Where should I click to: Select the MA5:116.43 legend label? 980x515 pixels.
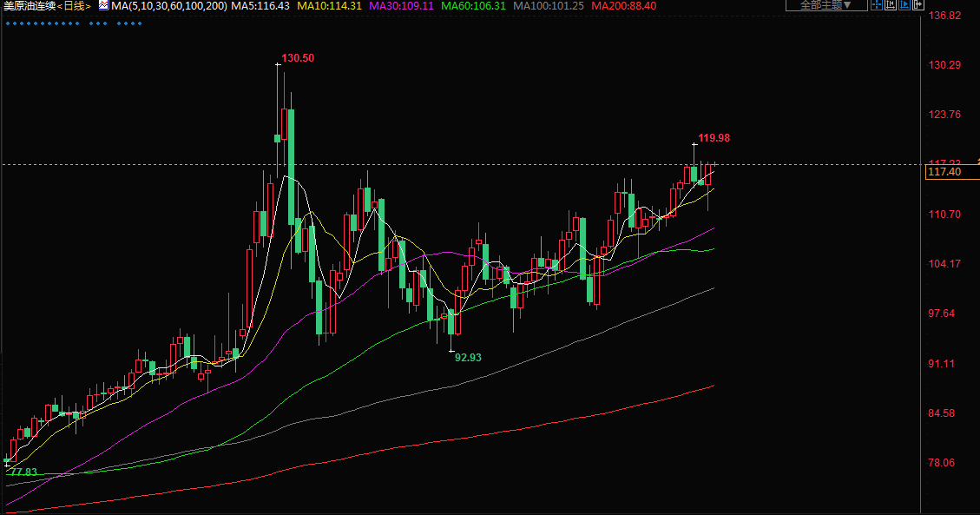(260, 6)
